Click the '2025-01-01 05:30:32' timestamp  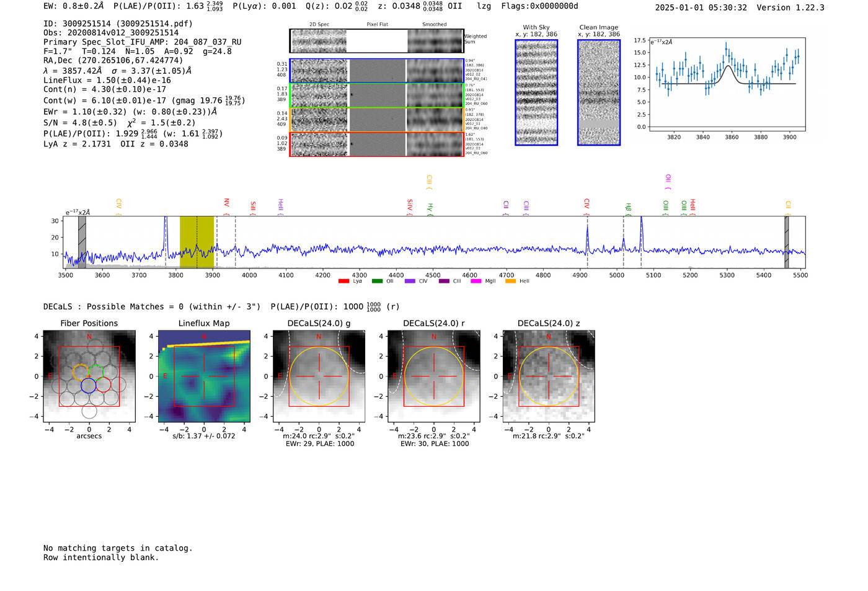click(x=701, y=7)
